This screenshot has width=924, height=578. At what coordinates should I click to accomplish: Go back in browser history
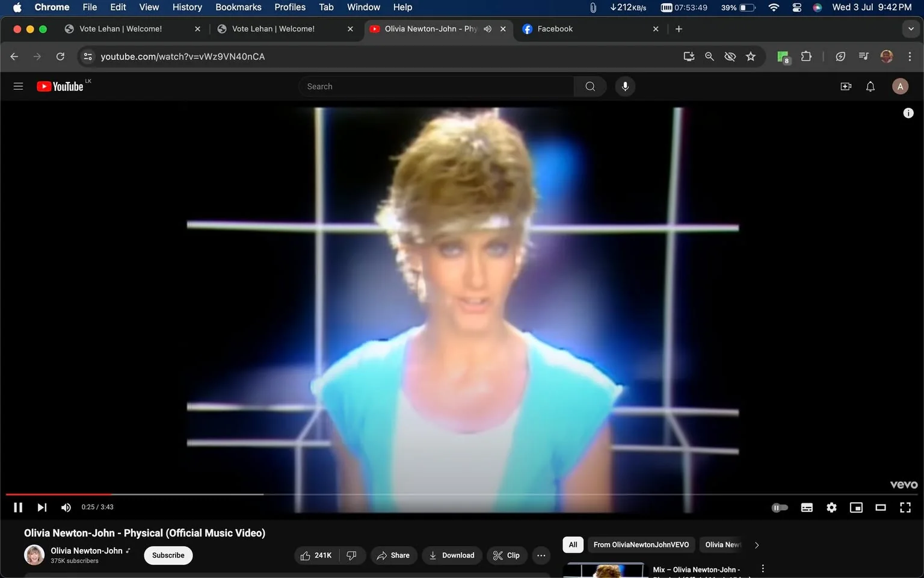coord(14,56)
